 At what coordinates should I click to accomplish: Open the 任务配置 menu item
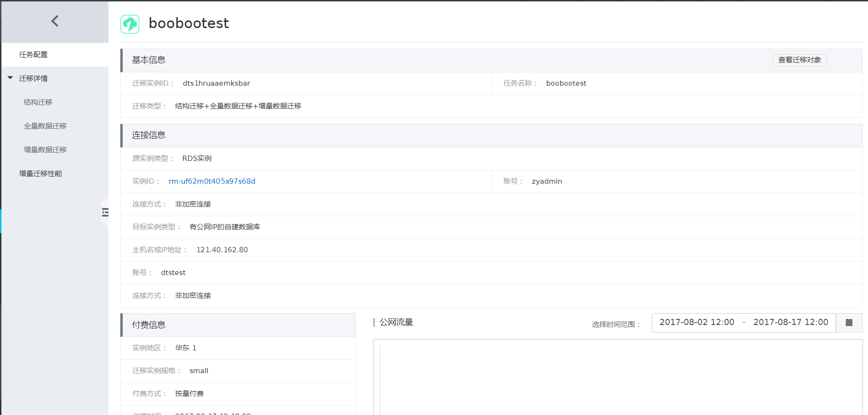pos(33,55)
